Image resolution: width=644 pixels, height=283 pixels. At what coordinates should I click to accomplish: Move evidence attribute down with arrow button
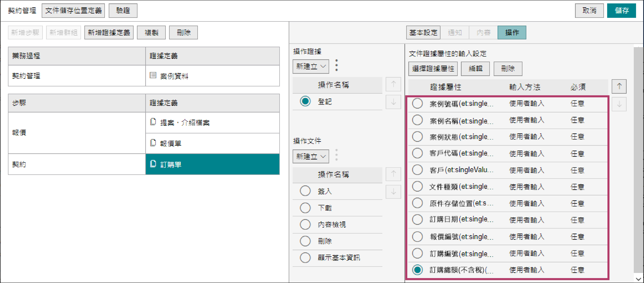[x=619, y=104]
